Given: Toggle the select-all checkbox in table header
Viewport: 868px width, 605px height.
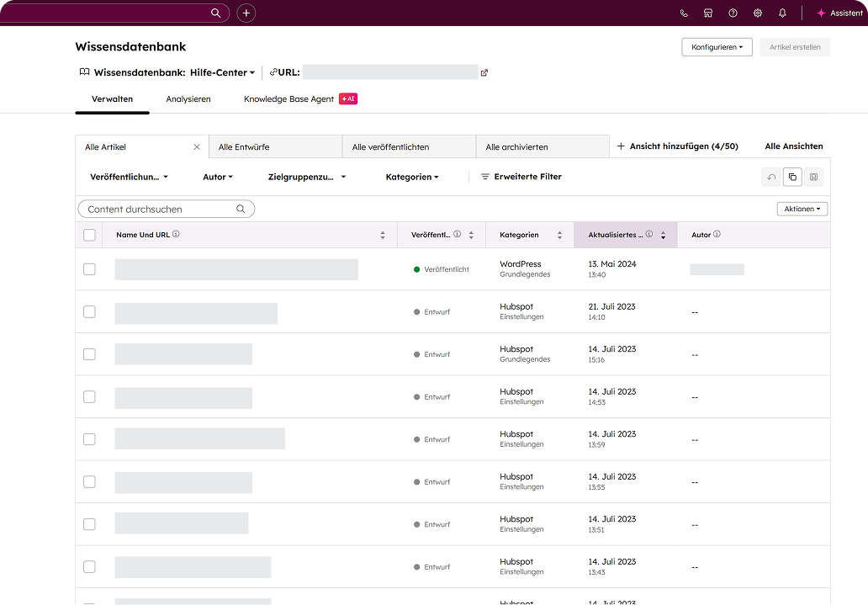Looking at the screenshot, I should pyautogui.click(x=89, y=235).
